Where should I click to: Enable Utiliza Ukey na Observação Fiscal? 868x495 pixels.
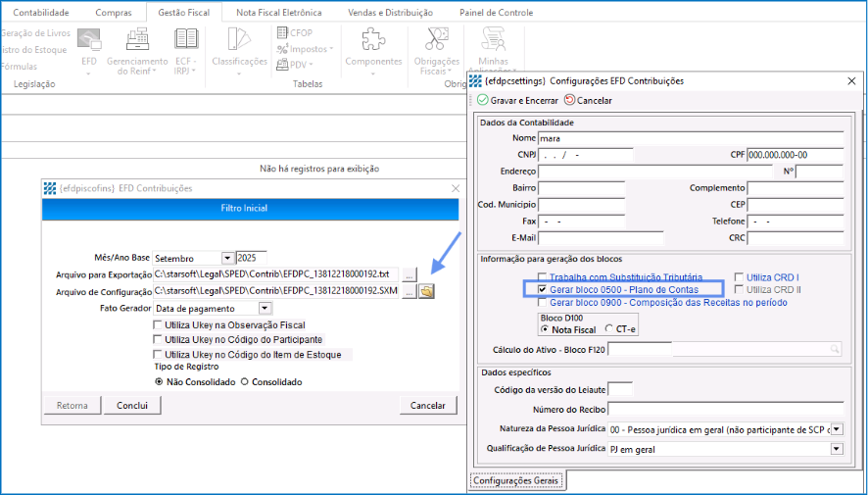point(158,325)
